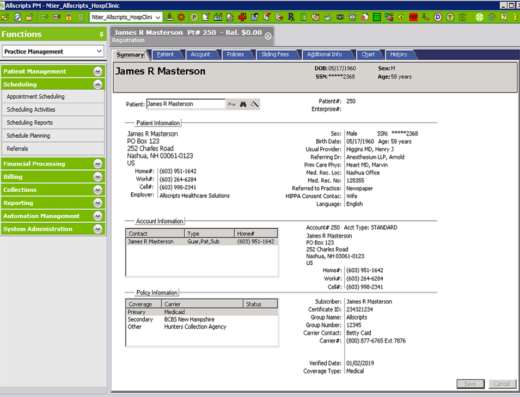
Task: Click the circled T toolbar icon
Action: (450, 17)
